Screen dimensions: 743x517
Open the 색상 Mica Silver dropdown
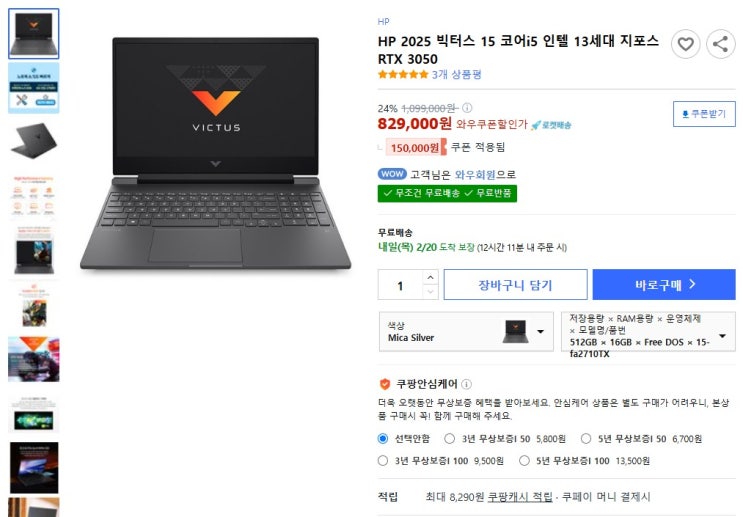point(466,332)
